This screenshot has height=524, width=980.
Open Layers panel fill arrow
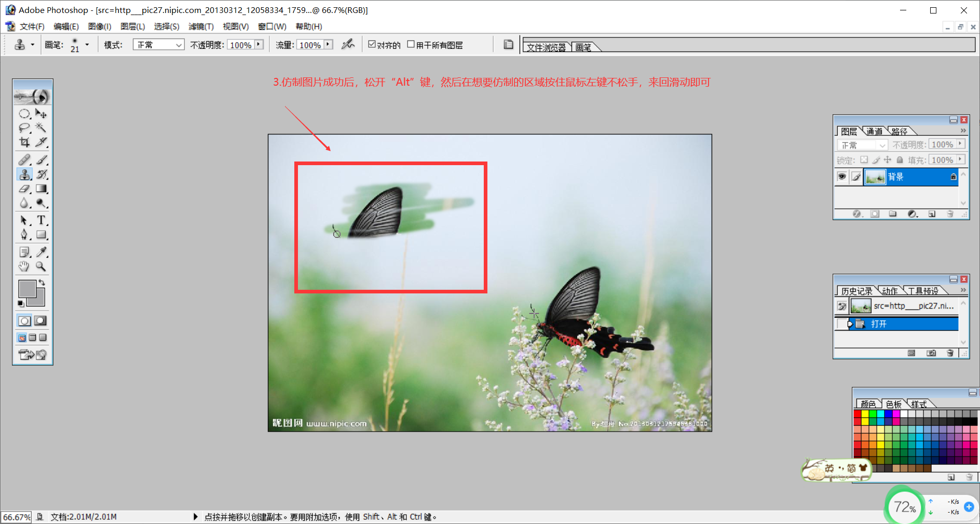pyautogui.click(x=961, y=159)
